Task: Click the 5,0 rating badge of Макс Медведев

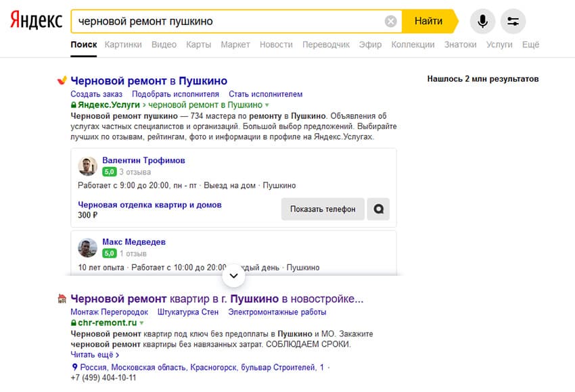Action: click(110, 253)
